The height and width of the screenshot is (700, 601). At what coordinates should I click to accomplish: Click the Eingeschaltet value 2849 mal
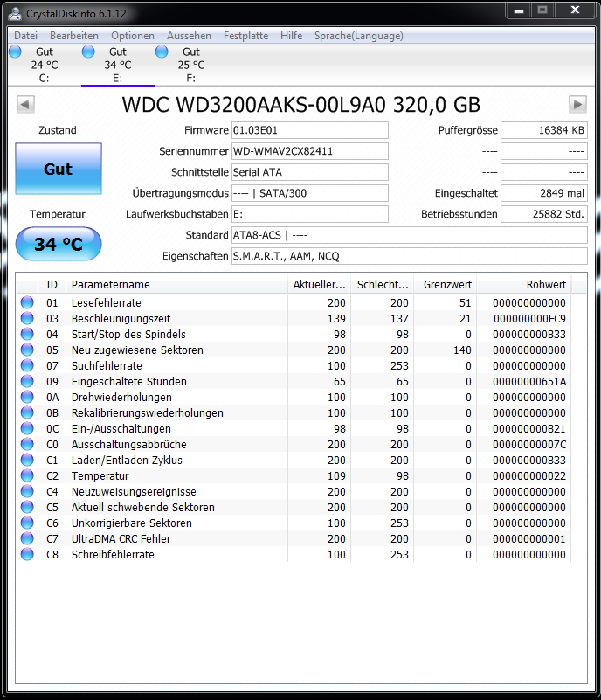click(x=544, y=193)
